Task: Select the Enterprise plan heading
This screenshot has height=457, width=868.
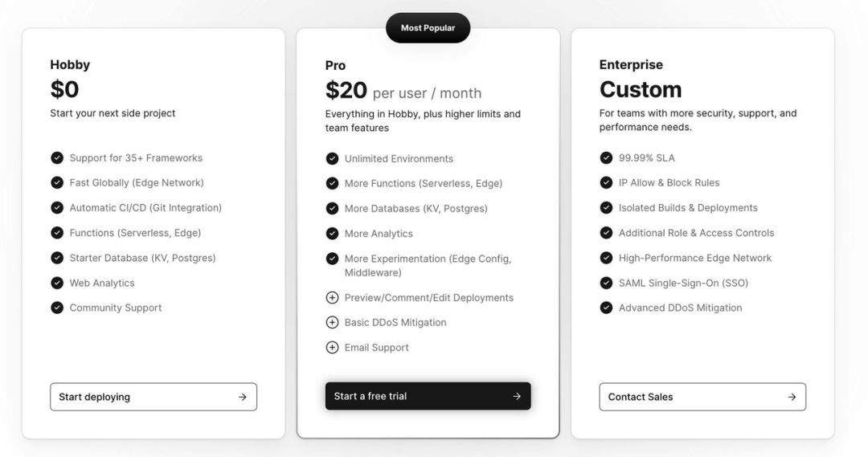Action: tap(631, 65)
